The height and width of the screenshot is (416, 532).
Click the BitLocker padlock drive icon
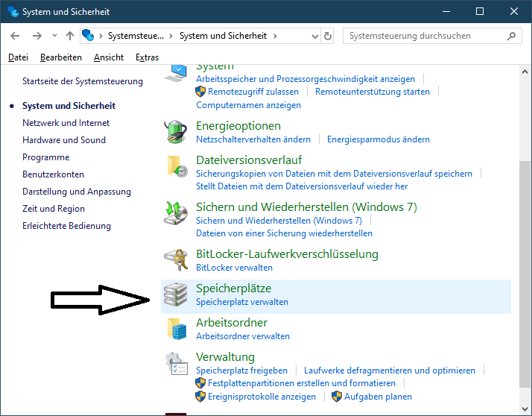click(x=176, y=259)
